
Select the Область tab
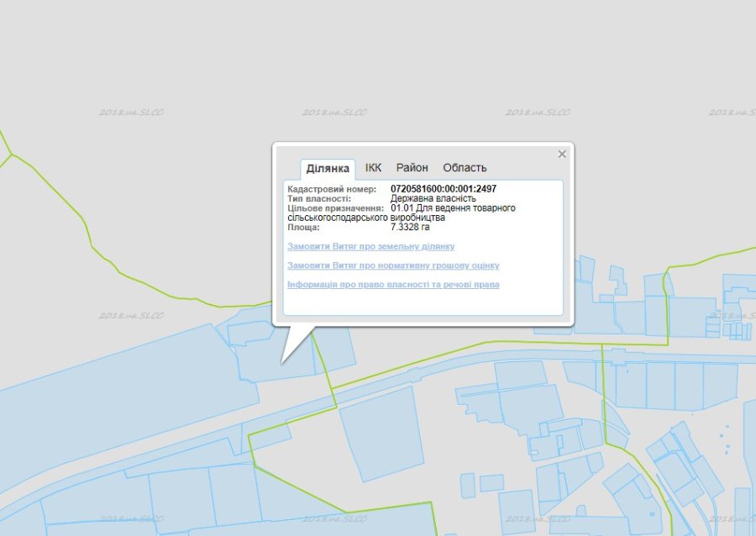click(465, 168)
